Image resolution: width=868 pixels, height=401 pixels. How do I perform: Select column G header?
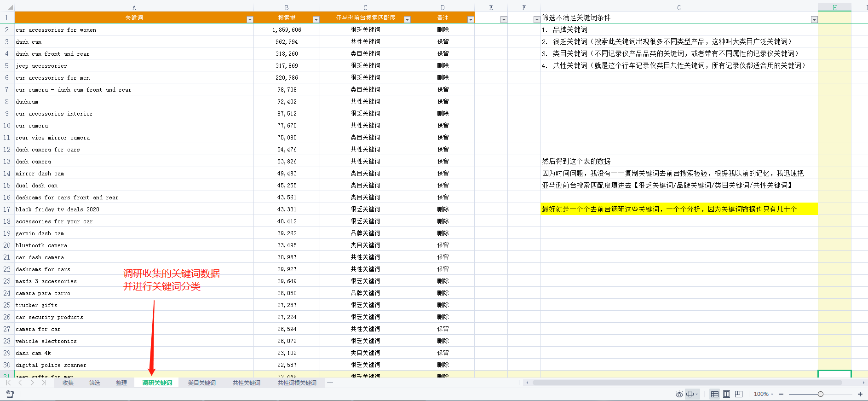679,7
